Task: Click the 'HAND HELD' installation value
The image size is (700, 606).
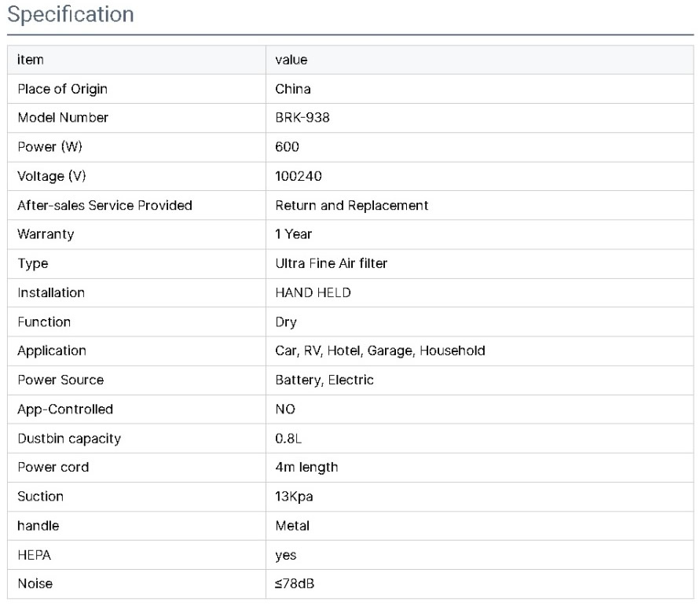Action: pyautogui.click(x=313, y=292)
